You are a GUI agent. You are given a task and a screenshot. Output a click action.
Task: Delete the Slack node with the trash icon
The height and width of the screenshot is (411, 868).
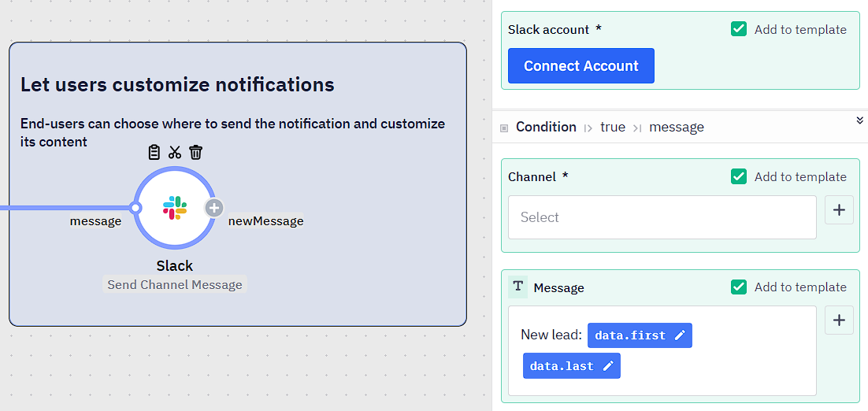tap(196, 152)
